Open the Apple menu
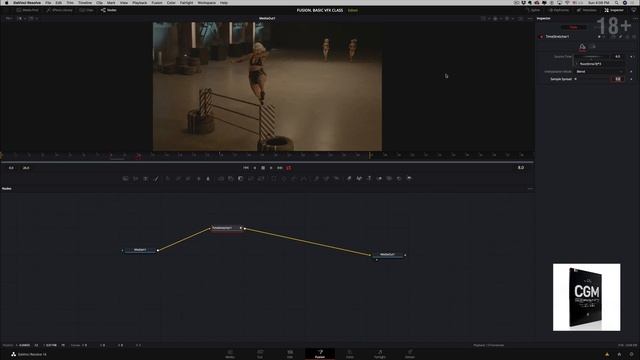Viewport: 640px width, 360px height. tap(6, 2)
